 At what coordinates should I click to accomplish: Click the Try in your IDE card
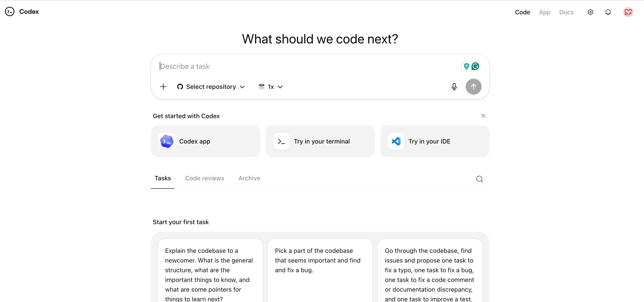click(434, 141)
